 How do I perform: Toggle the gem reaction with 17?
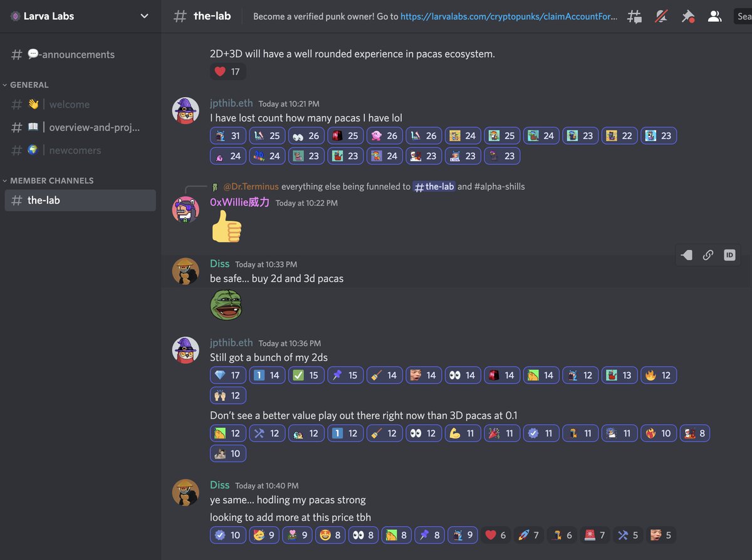tap(228, 375)
